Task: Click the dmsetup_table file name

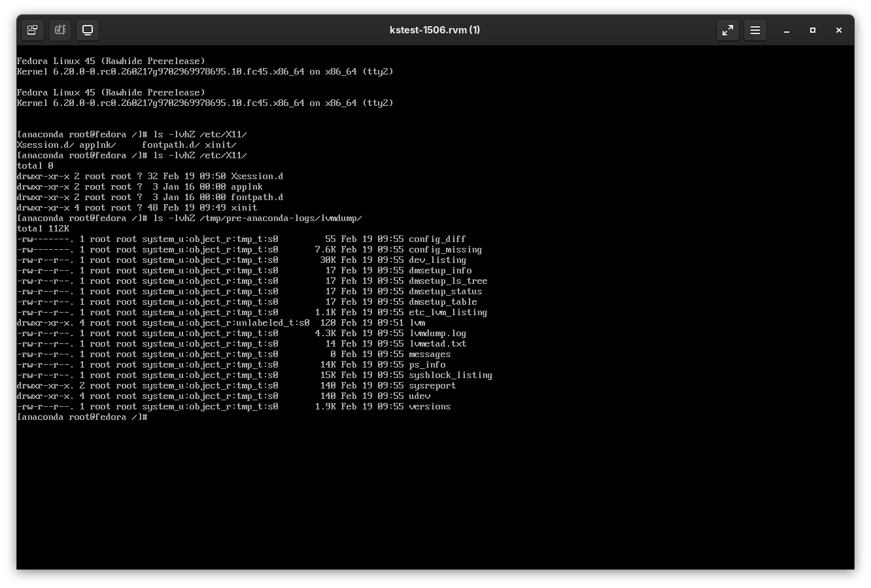Action: (443, 302)
